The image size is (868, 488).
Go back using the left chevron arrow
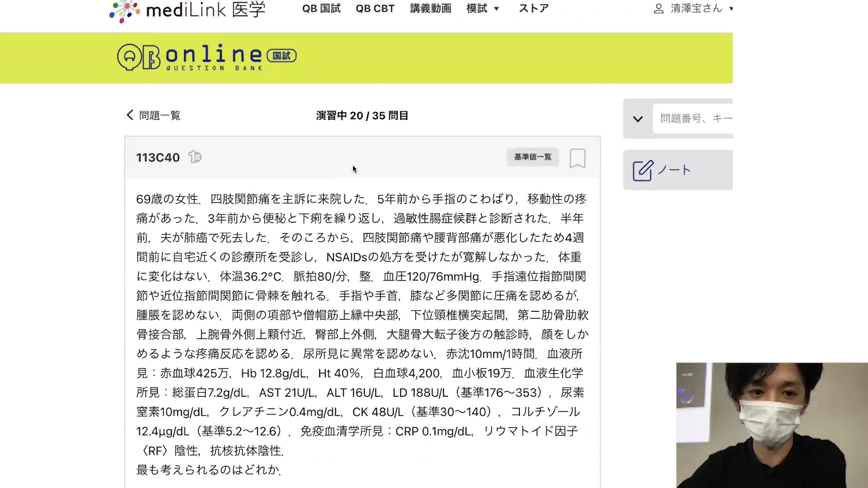point(130,115)
